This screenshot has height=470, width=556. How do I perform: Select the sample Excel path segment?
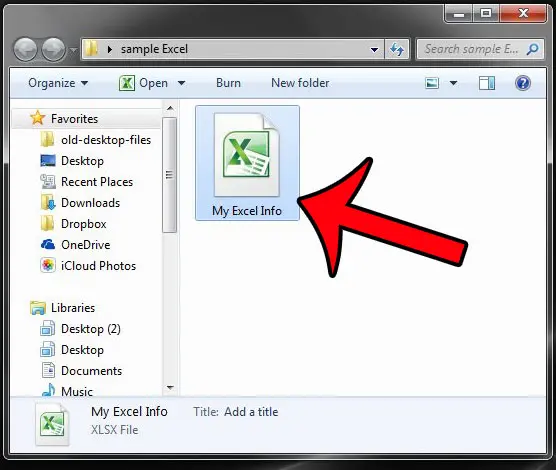tap(154, 49)
